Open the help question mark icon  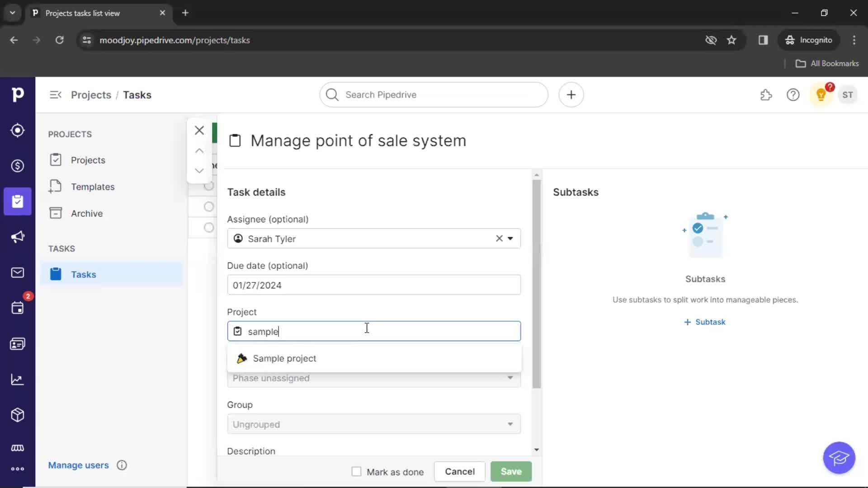tap(793, 95)
